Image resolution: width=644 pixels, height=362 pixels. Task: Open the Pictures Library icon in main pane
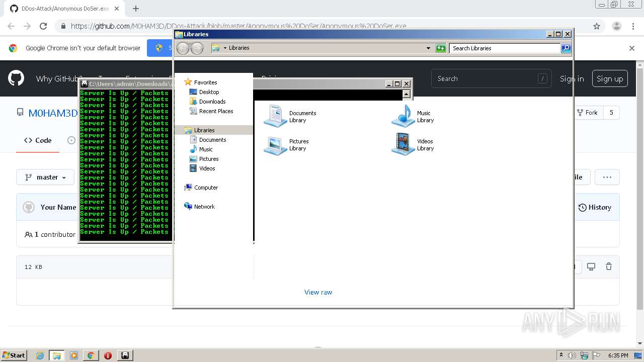click(275, 145)
